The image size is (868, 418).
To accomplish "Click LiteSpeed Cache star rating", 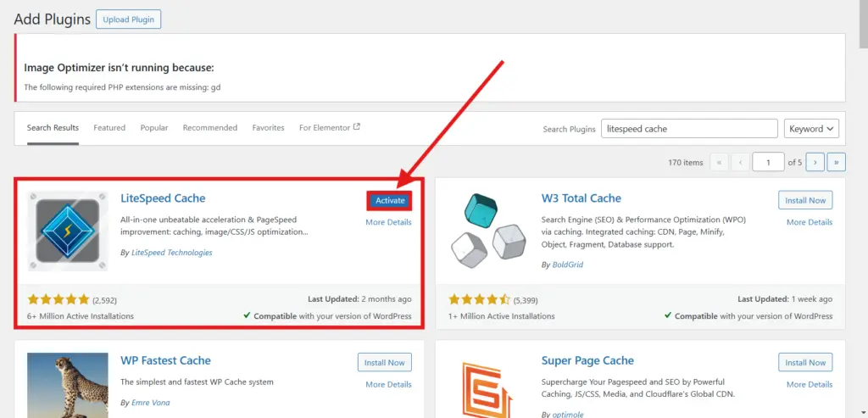I will (x=58, y=299).
